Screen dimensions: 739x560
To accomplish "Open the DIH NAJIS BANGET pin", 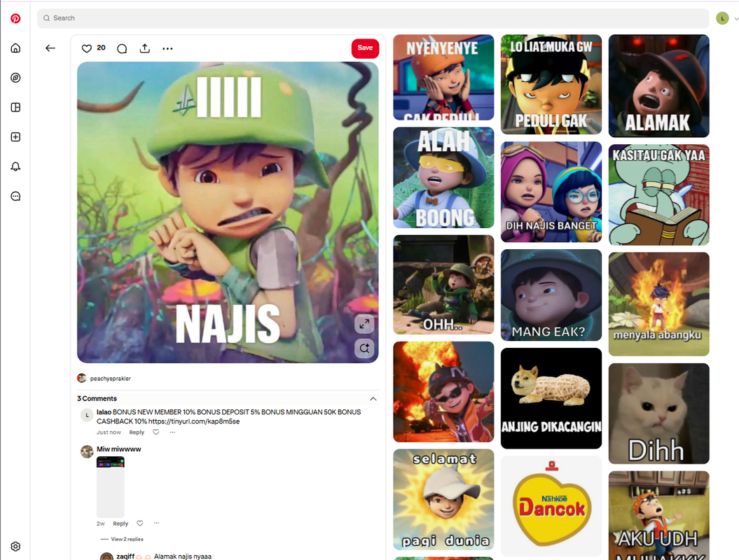I will point(551,192).
